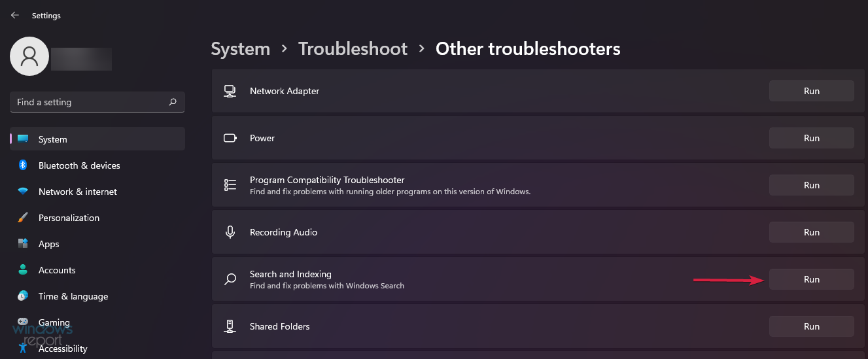
Task: Open the System category
Action: 53,139
